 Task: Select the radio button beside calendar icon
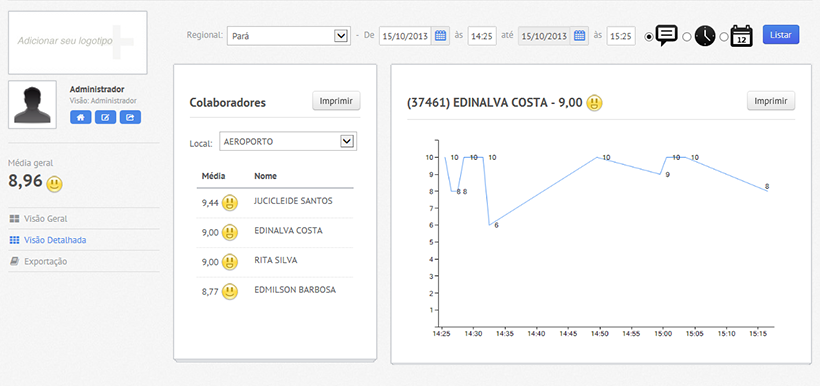[723, 37]
